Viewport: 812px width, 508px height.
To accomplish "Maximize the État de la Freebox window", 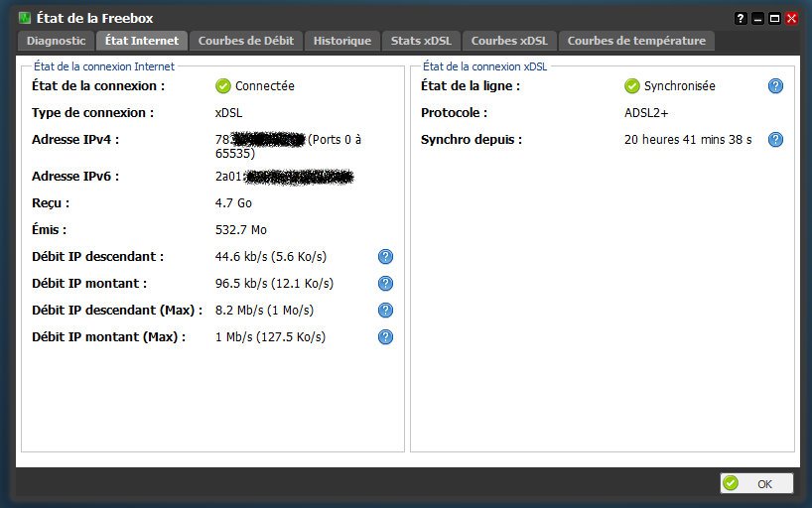I will [774, 19].
